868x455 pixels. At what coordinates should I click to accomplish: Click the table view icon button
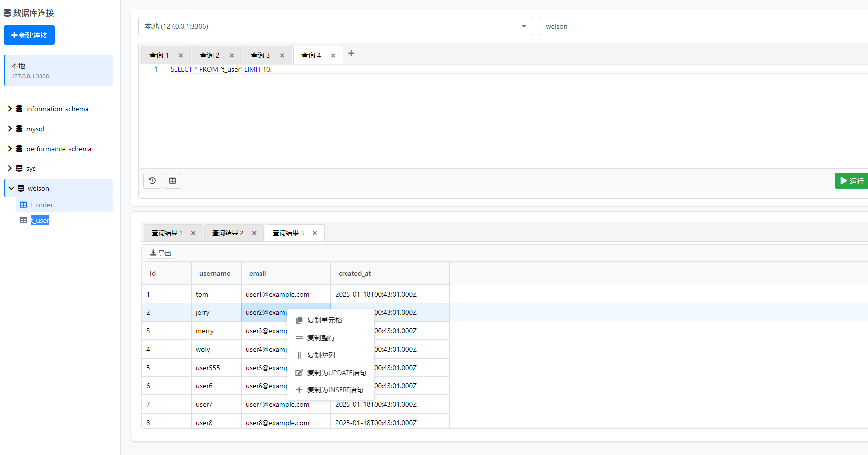[x=173, y=181]
